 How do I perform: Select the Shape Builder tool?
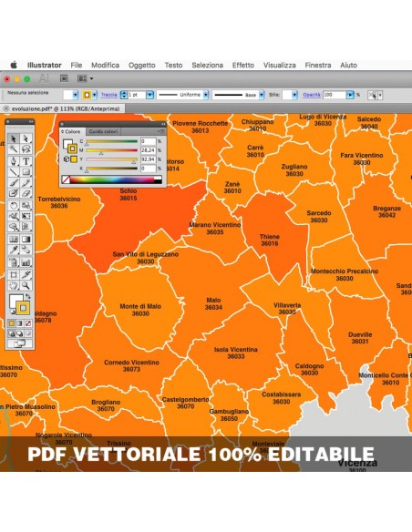[14, 226]
